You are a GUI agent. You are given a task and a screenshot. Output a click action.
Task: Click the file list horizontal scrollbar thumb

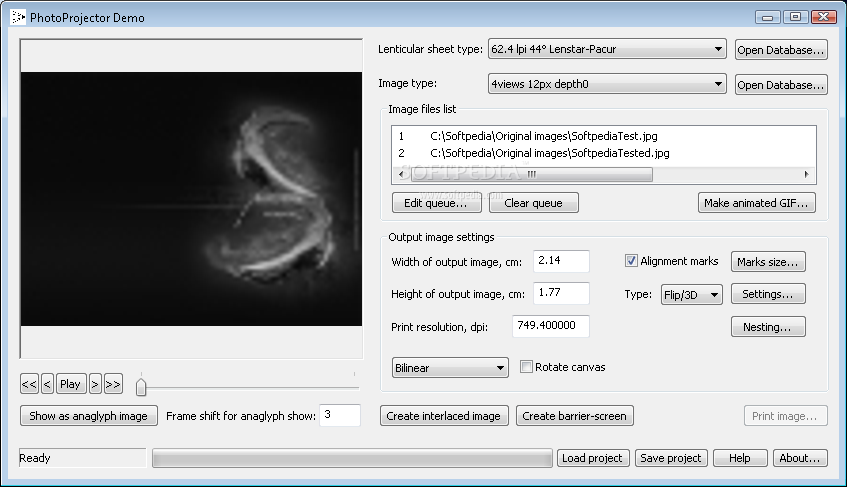pos(532,174)
